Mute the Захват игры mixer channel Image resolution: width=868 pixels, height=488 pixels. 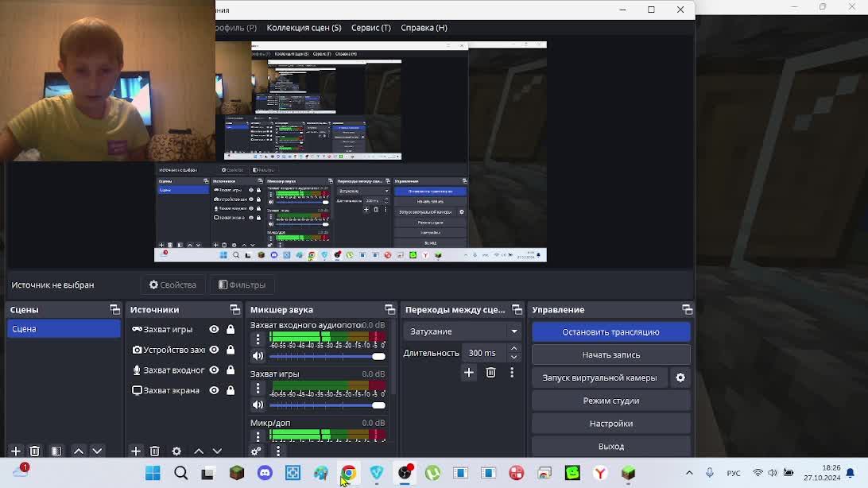click(258, 405)
